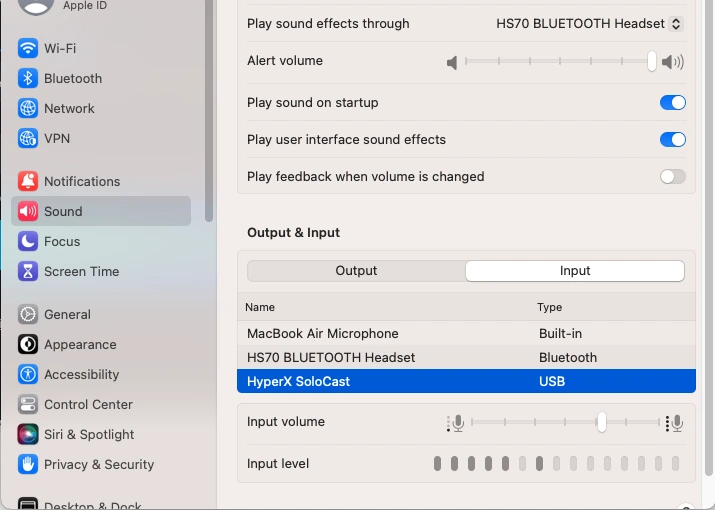Click the Bluetooth type cell in device table
Viewport: 715px width, 510px height.
point(568,357)
